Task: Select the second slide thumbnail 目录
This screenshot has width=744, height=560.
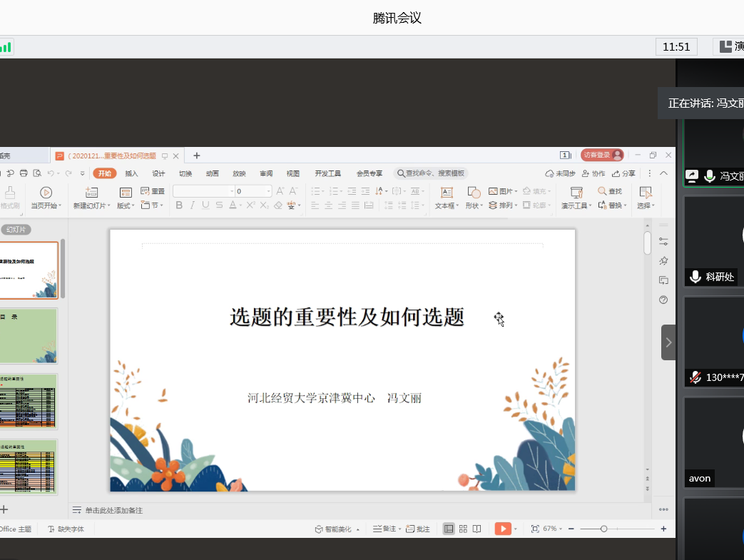Action: pos(29,336)
